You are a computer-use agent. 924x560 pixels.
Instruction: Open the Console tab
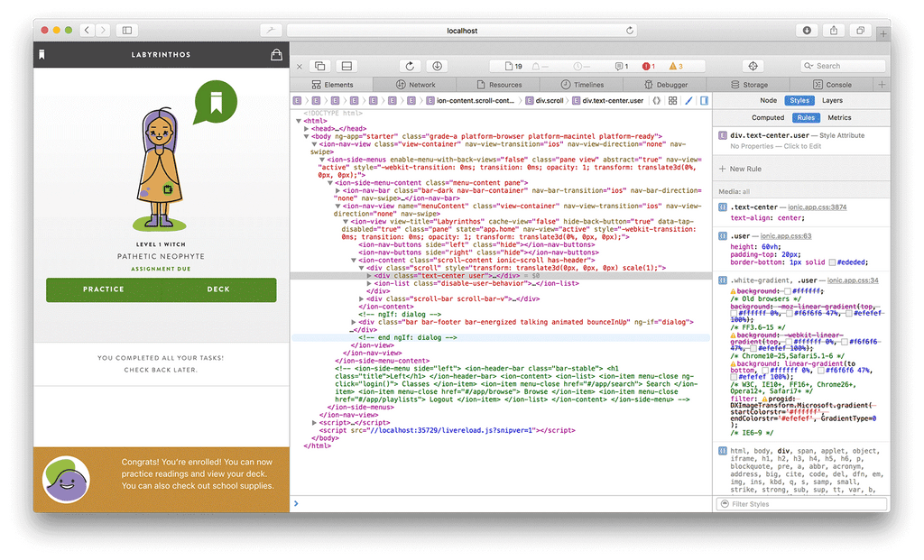coord(832,85)
